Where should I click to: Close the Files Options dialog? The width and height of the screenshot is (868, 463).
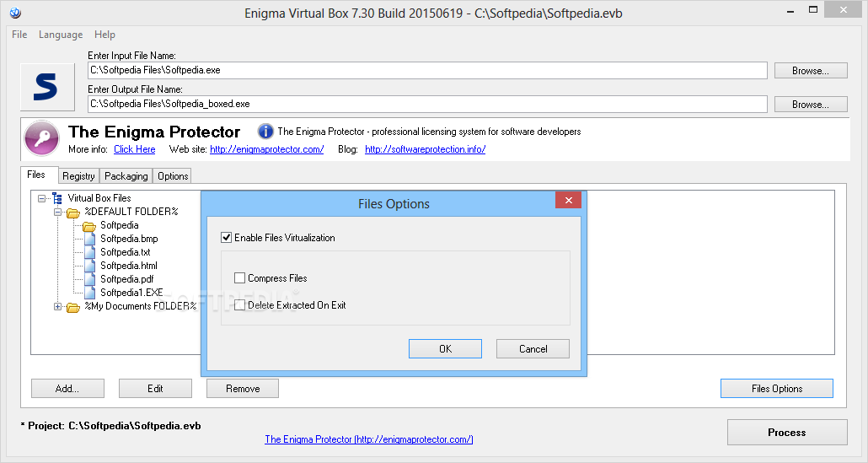(569, 201)
